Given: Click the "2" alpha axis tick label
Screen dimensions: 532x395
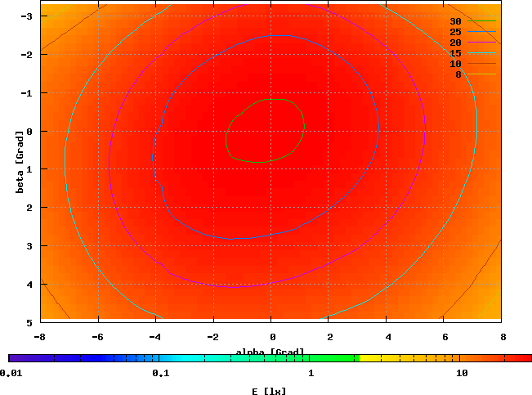Looking at the screenshot, I should coord(330,337).
